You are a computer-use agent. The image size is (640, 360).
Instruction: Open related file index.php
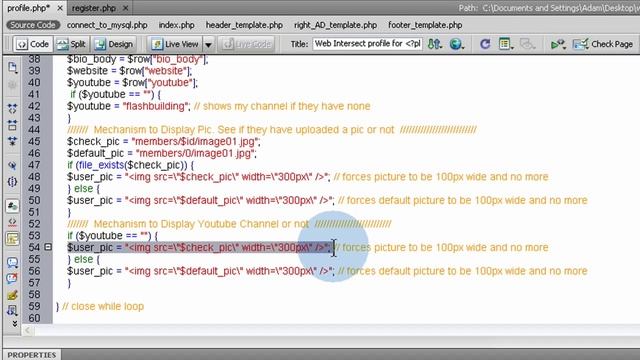pyautogui.click(x=176, y=25)
